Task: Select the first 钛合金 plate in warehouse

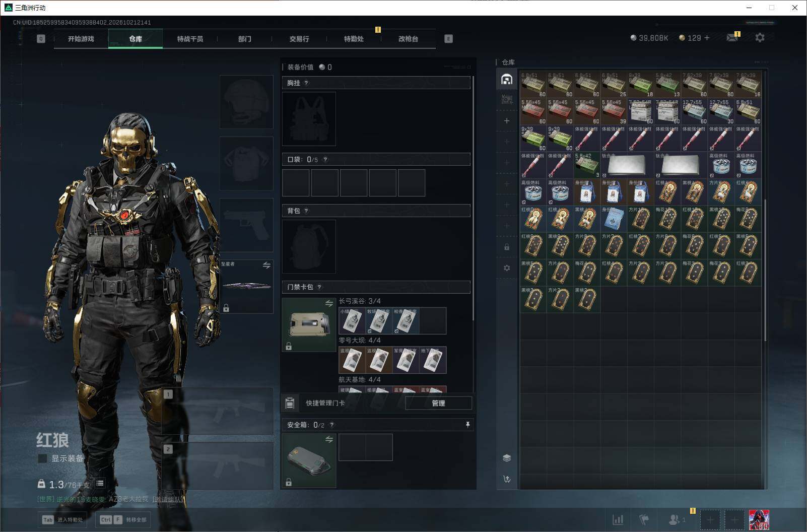Action: tap(627, 165)
